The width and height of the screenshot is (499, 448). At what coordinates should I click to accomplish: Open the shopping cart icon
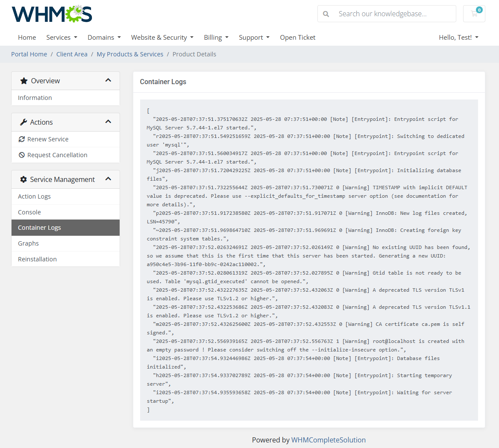[x=474, y=14]
